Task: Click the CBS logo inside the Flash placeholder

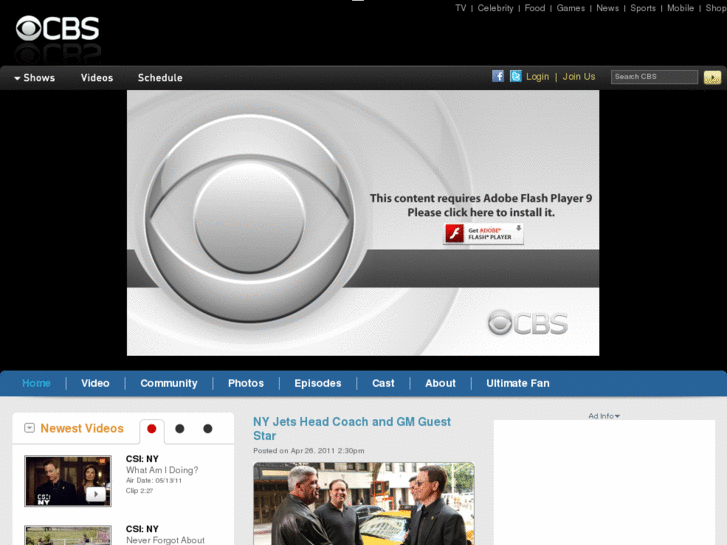Action: click(528, 323)
